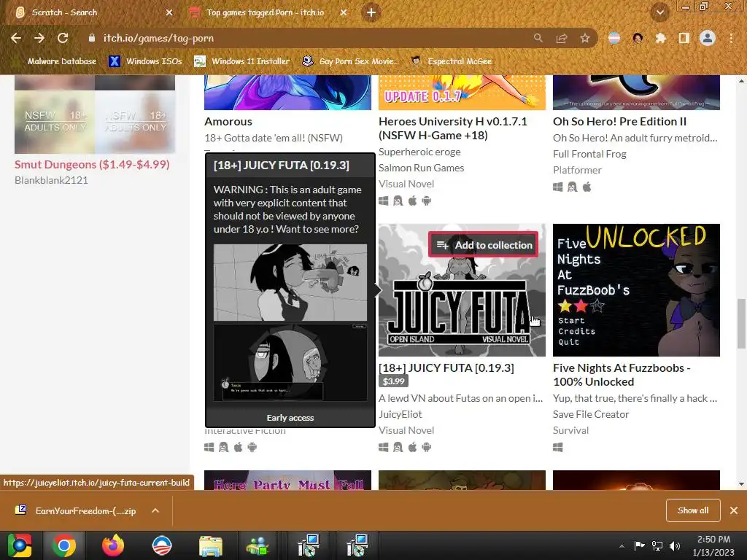Visit the Full Frontal Frog author page
This screenshot has height=560, width=747.
pos(589,154)
